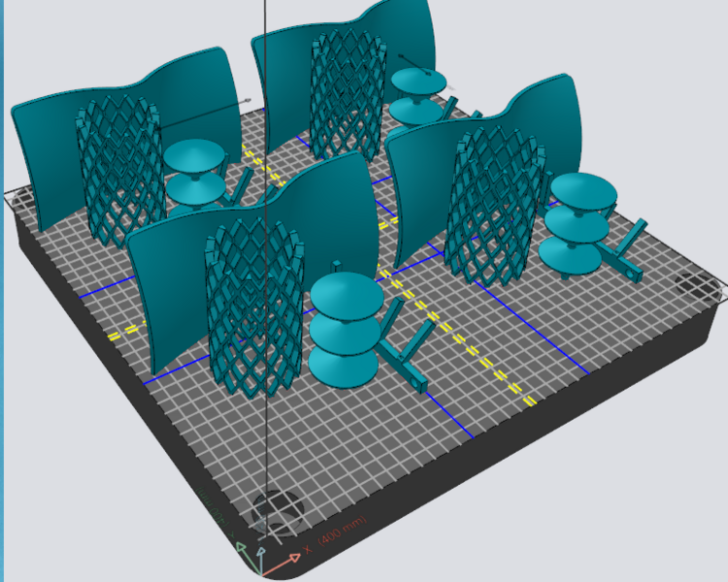Select the round marker on the plate's right edge
This screenshot has width=728, height=582.
(x=697, y=286)
